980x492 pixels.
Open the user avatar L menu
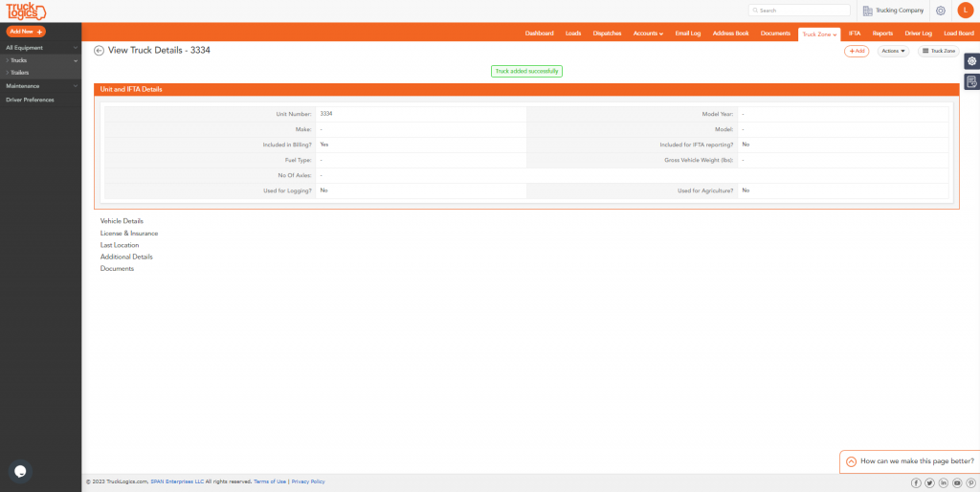tap(965, 10)
